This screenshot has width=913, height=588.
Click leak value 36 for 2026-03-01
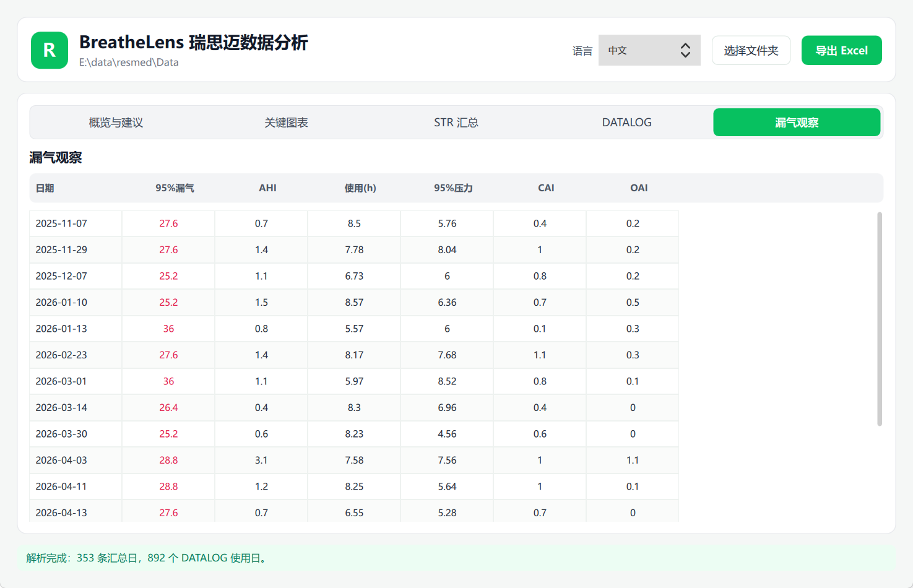coord(168,381)
